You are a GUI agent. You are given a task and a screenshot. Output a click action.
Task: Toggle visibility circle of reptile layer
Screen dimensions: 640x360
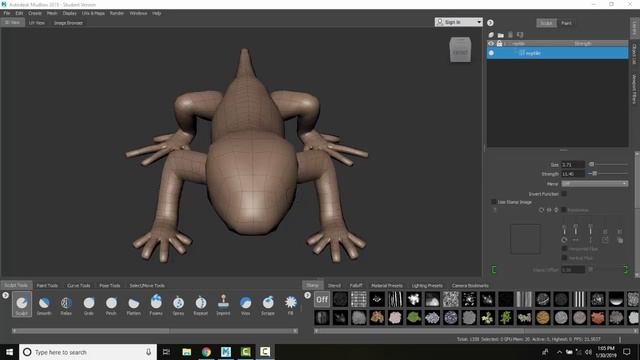tap(491, 53)
